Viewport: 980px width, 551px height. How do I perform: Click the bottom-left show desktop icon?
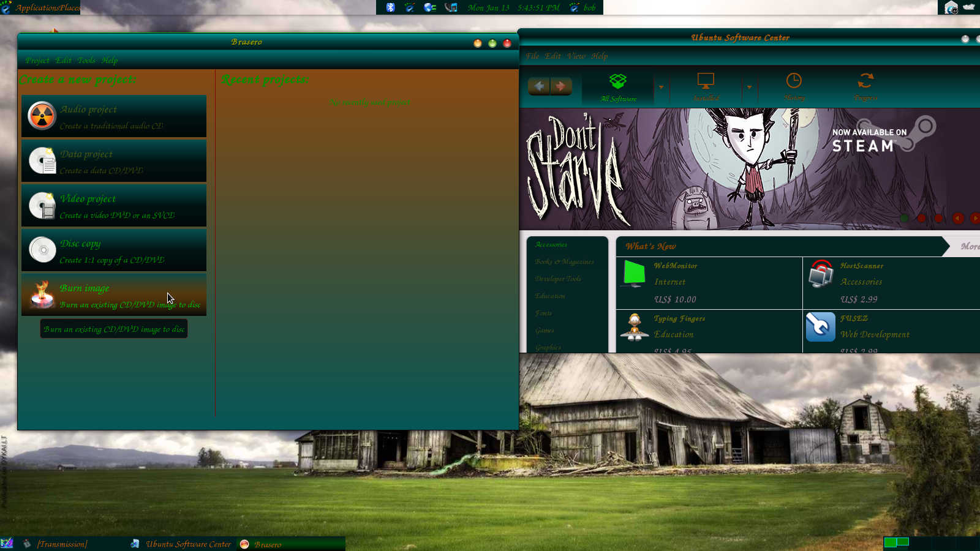click(x=7, y=544)
